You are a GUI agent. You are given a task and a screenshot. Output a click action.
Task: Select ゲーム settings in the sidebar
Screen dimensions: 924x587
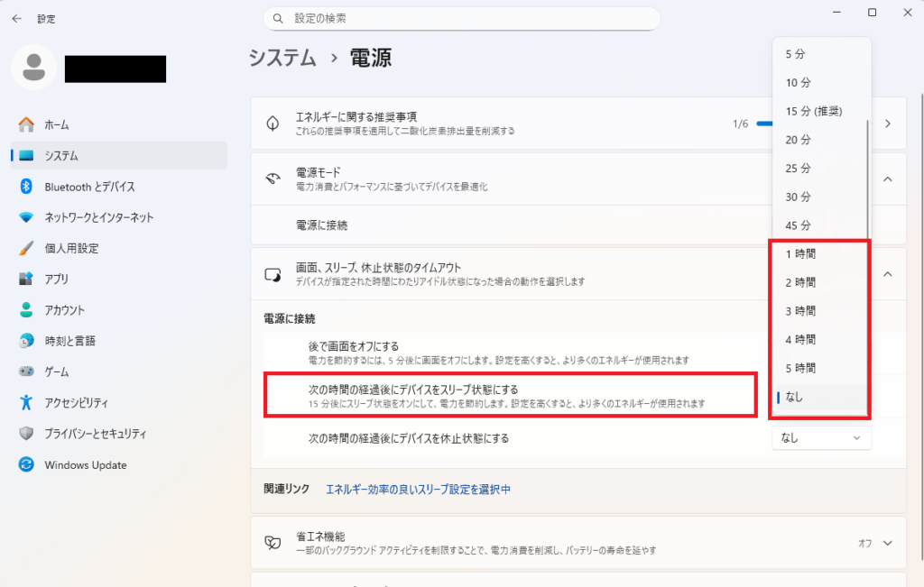(x=57, y=371)
